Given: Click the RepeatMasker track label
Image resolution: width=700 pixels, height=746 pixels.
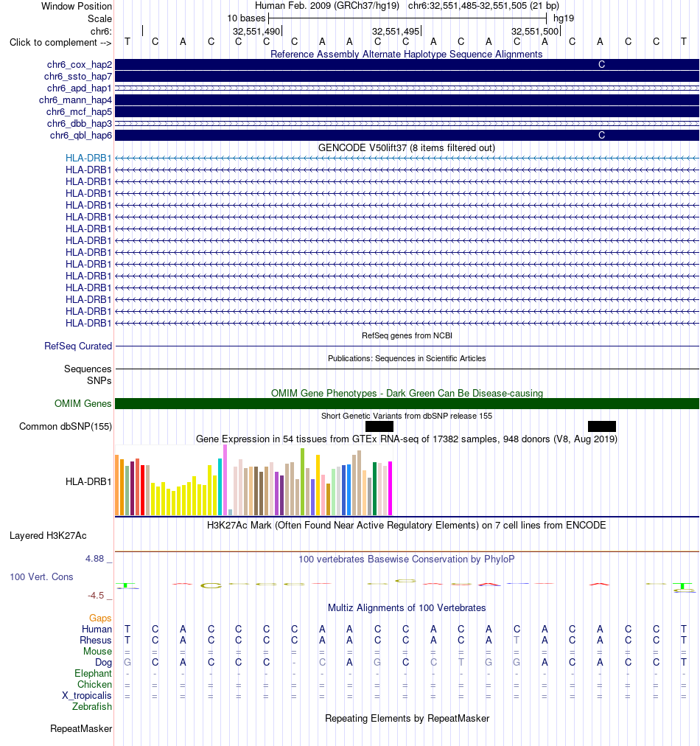Looking at the screenshot, I should [81, 729].
